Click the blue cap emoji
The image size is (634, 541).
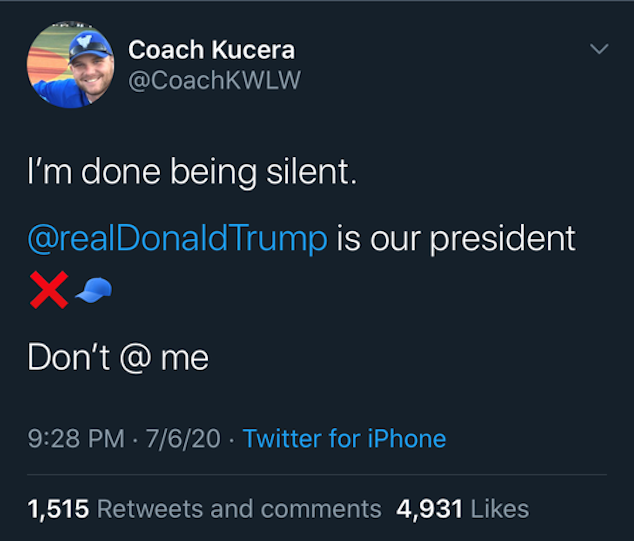(94, 290)
